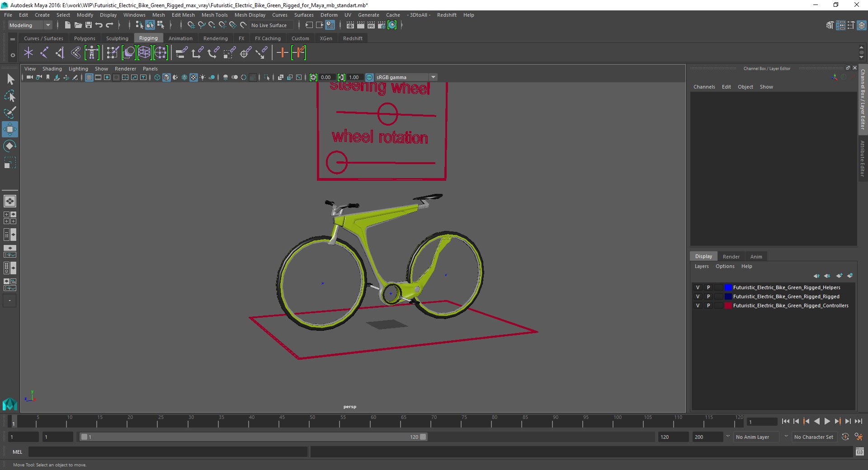
Task: Open the No Character Set dropdown
Action: pyautogui.click(x=814, y=437)
